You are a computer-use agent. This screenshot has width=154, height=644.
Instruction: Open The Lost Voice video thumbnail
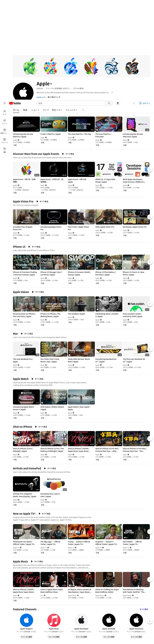pos(27,304)
